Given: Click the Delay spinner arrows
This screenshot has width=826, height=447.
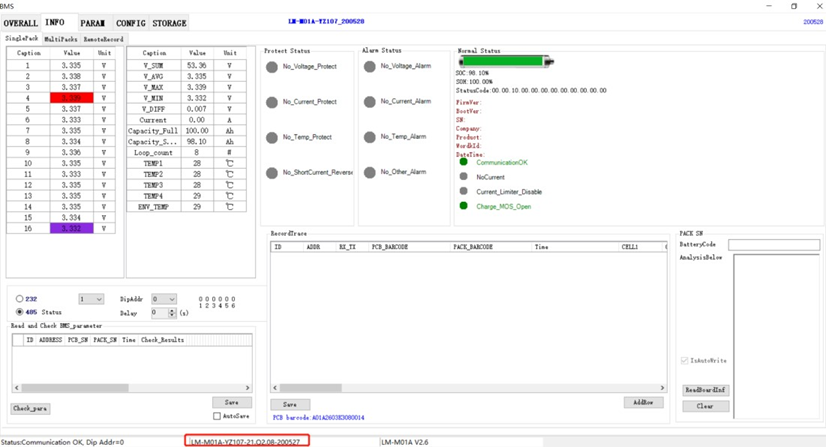Looking at the screenshot, I should pos(172,313).
